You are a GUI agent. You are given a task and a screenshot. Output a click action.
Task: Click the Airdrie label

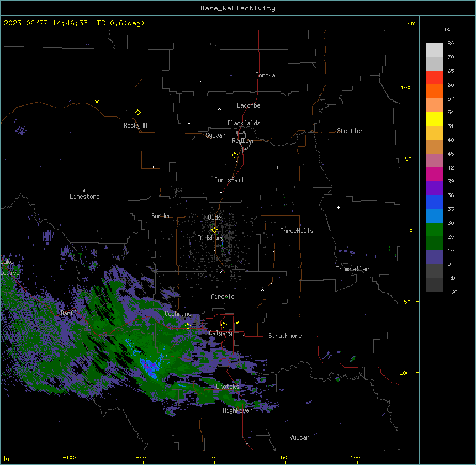[x=223, y=297]
